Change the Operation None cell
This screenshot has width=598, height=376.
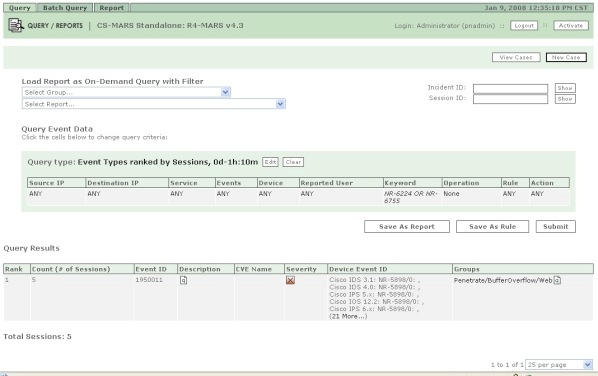coord(471,197)
